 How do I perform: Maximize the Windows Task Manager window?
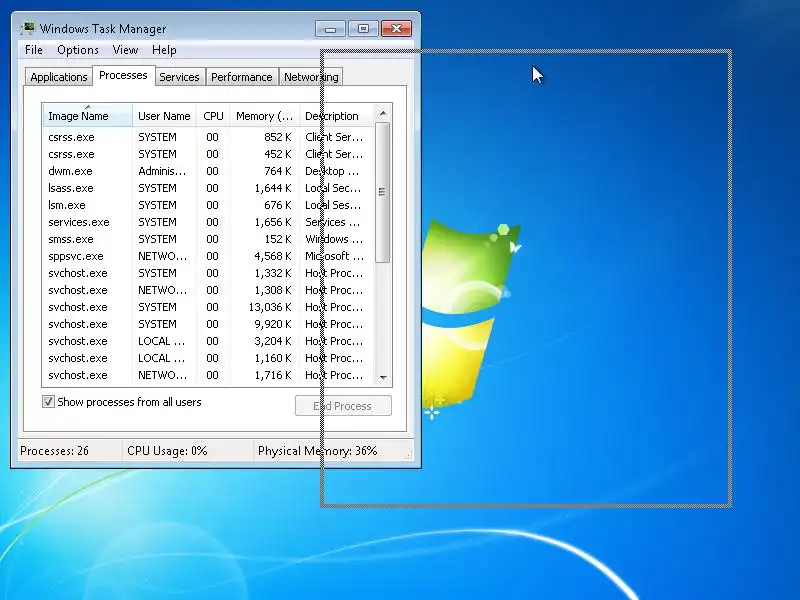363,29
